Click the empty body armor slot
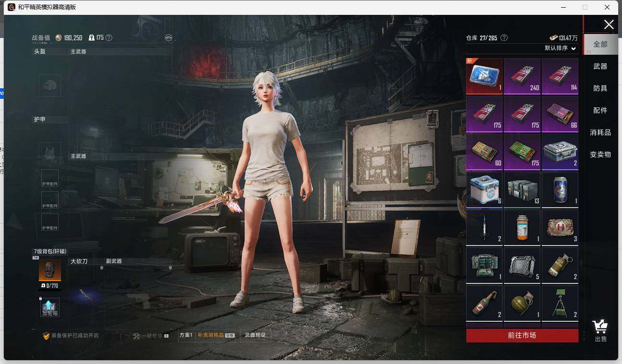 [x=50, y=153]
